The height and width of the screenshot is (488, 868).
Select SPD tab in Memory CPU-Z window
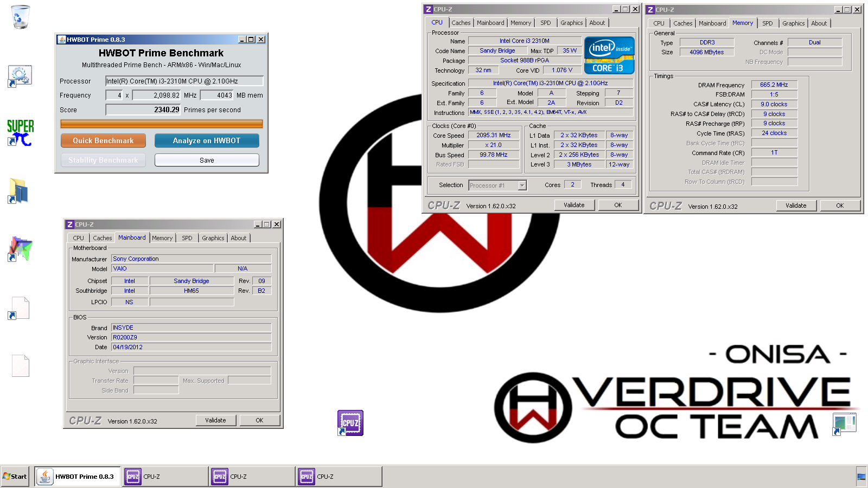click(768, 23)
